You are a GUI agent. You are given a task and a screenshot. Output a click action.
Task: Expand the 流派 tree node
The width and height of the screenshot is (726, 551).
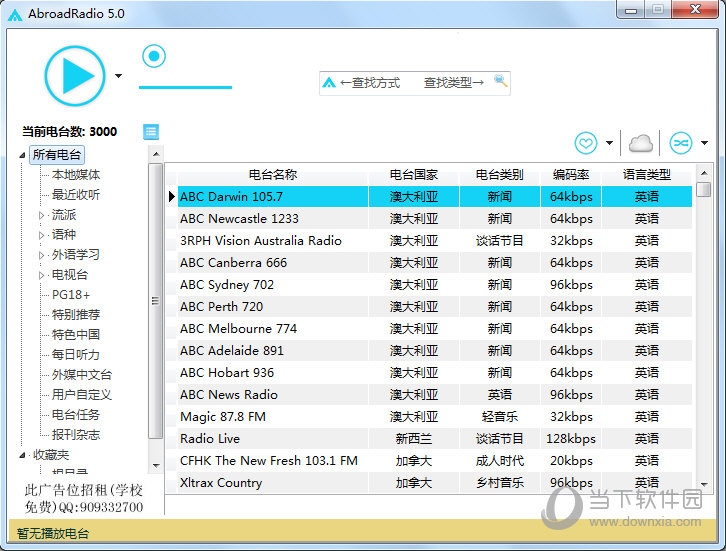point(42,215)
